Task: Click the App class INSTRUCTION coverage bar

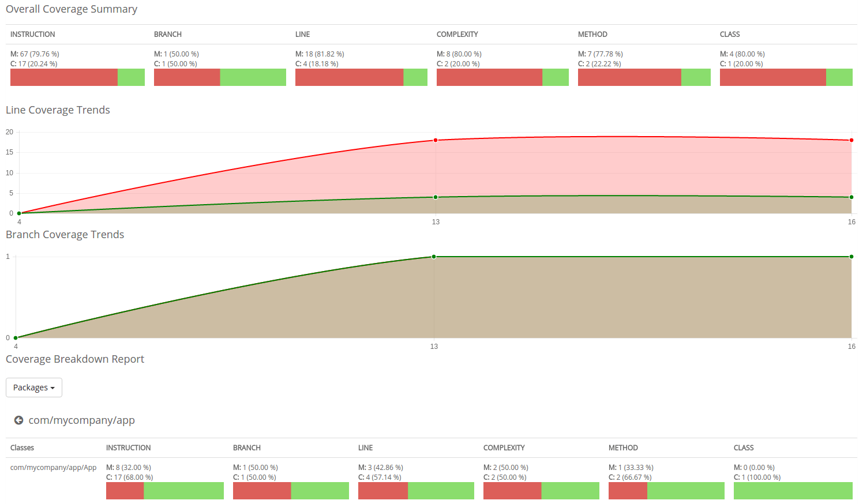Action: click(x=165, y=491)
